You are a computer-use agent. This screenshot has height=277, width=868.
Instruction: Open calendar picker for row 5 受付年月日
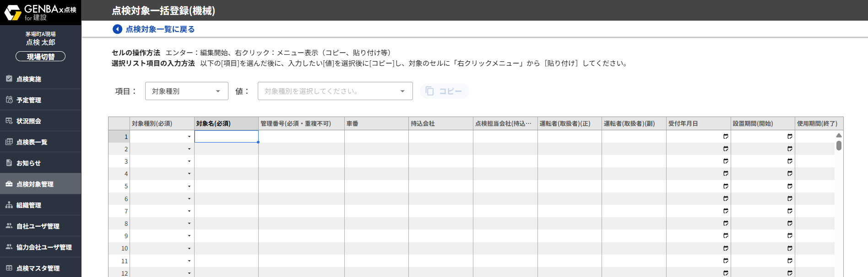pos(726,186)
